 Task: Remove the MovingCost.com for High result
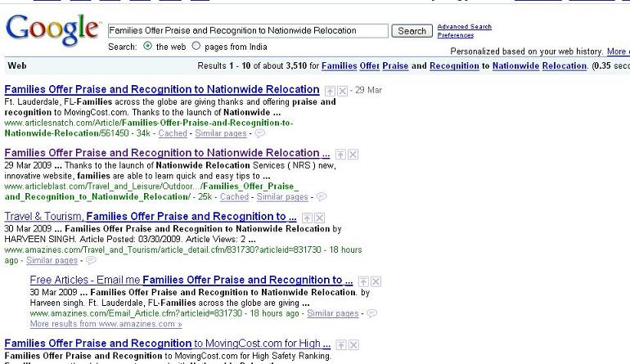click(x=353, y=345)
